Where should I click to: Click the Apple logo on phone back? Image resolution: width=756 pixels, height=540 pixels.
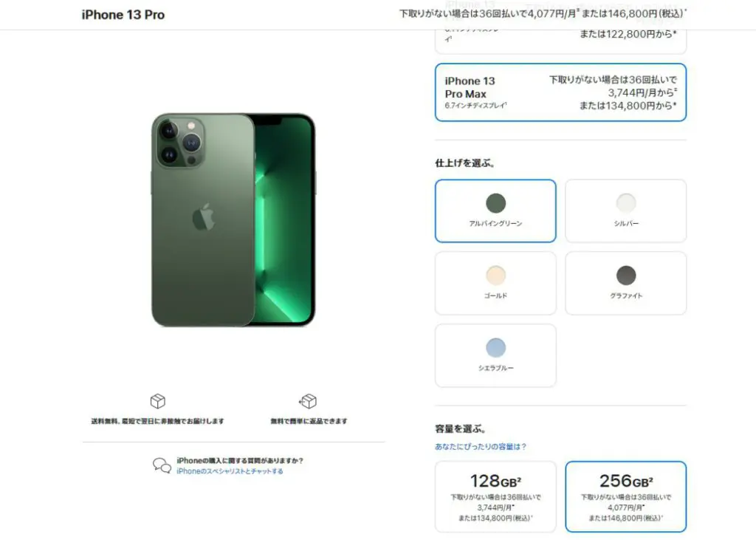204,216
